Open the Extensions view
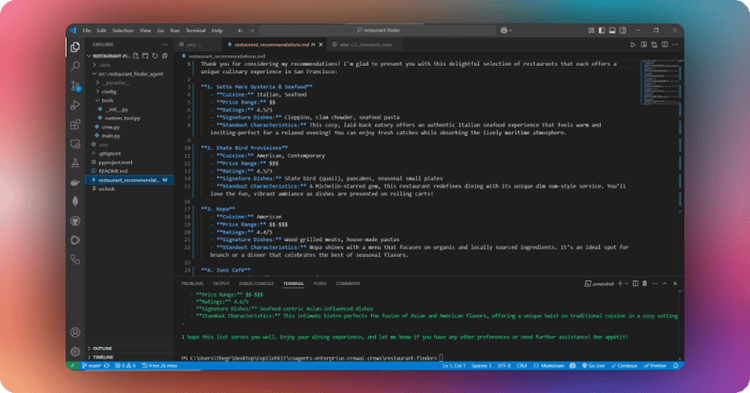 click(75, 125)
